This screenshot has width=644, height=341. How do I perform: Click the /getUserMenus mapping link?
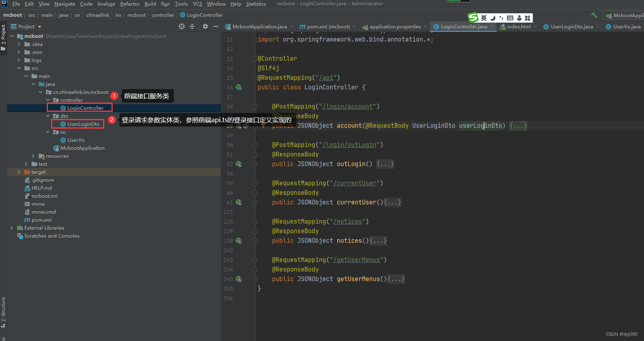pyautogui.click(x=356, y=260)
